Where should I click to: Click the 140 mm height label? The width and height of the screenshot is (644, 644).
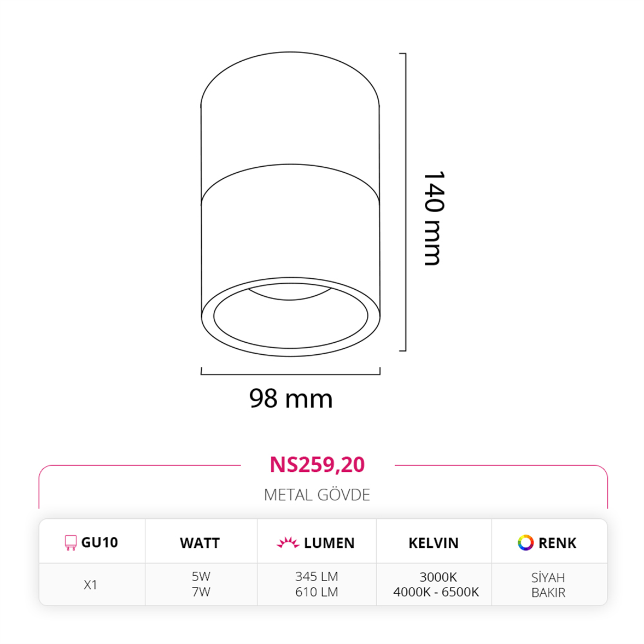coord(434,218)
